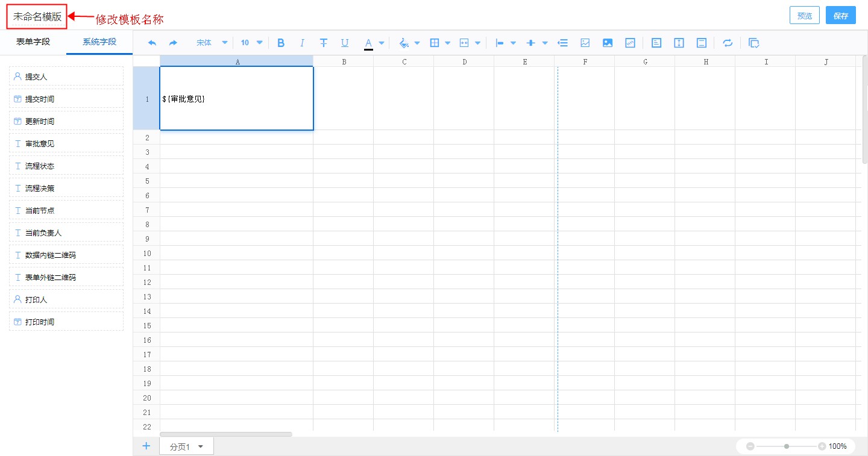Click the decrease indent icon
868x456 pixels.
[563, 43]
